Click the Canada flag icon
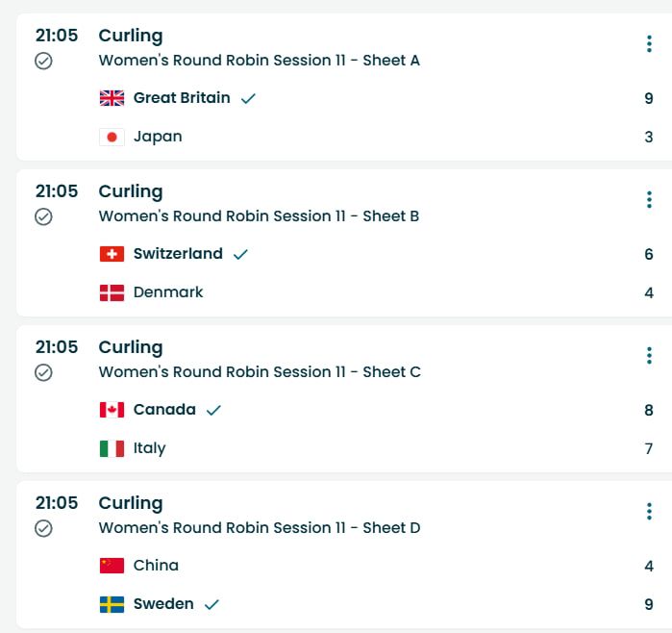The image size is (672, 633). coord(112,410)
